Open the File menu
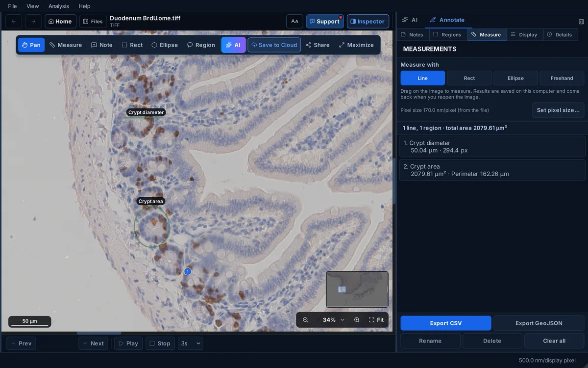The height and width of the screenshot is (368, 588). coord(12,6)
